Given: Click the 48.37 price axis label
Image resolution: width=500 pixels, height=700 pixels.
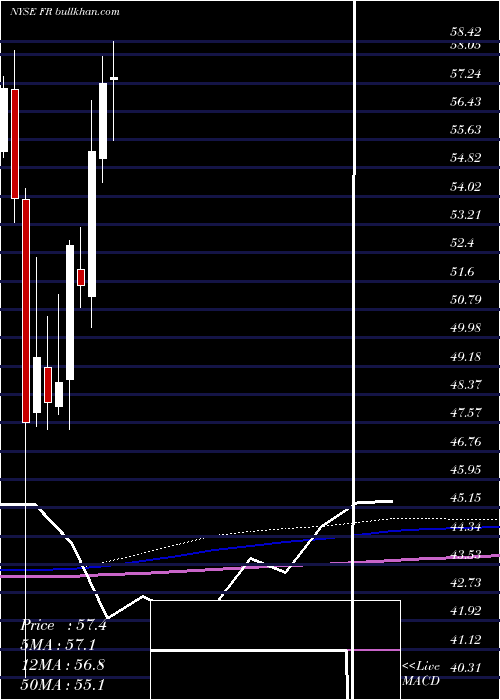Looking at the screenshot, I should pyautogui.click(x=465, y=384).
